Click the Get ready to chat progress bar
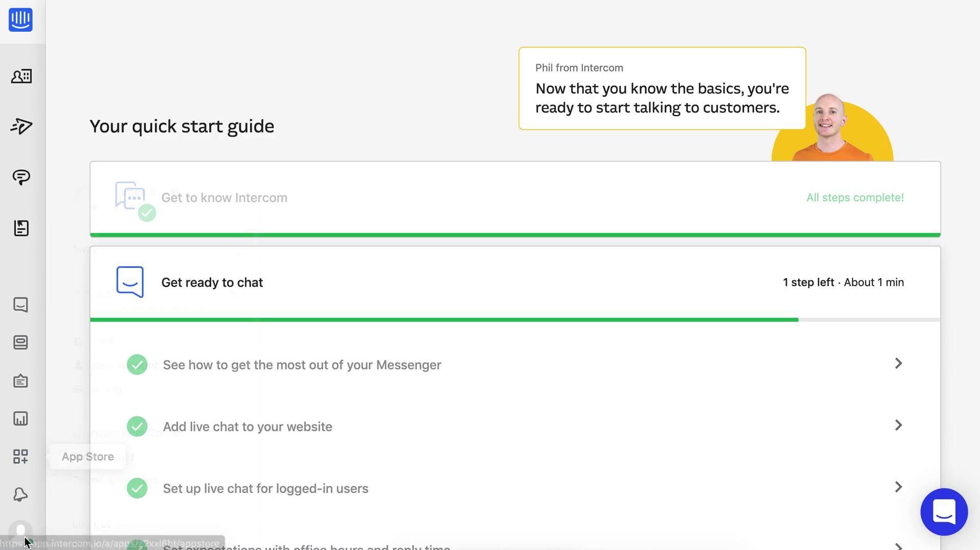This screenshot has width=980, height=550. point(444,320)
